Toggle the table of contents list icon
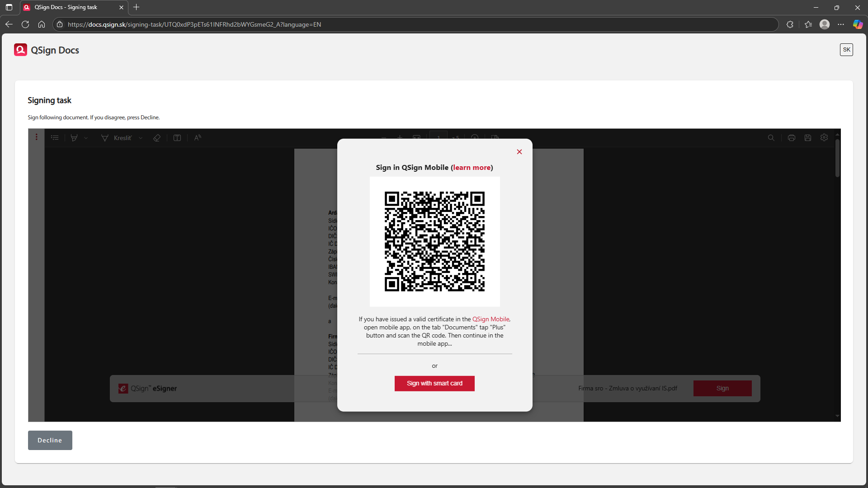This screenshot has height=488, width=868. [x=55, y=138]
